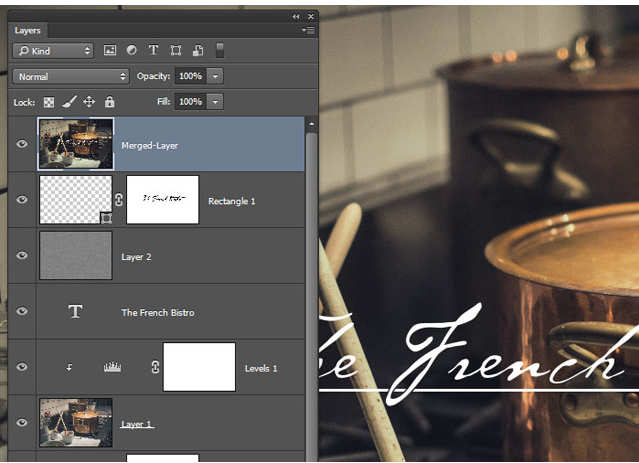Close the Layers panel
This screenshot has height=463, width=639.
pos(311,16)
